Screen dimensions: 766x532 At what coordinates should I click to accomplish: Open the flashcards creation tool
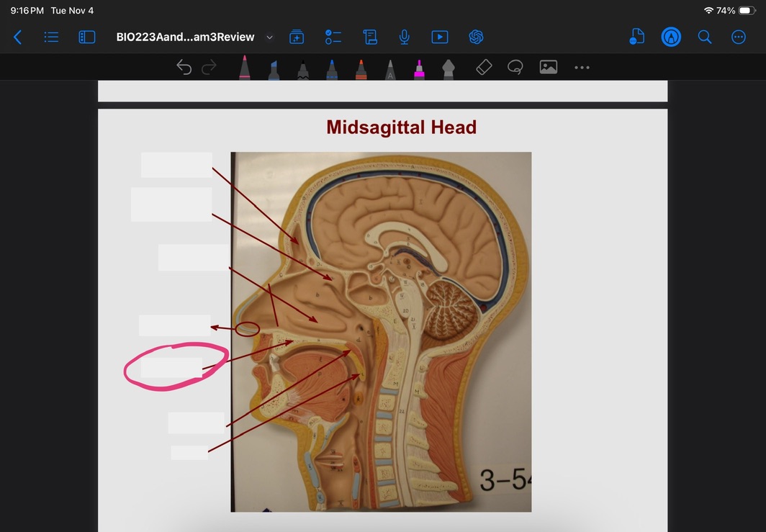click(x=297, y=37)
